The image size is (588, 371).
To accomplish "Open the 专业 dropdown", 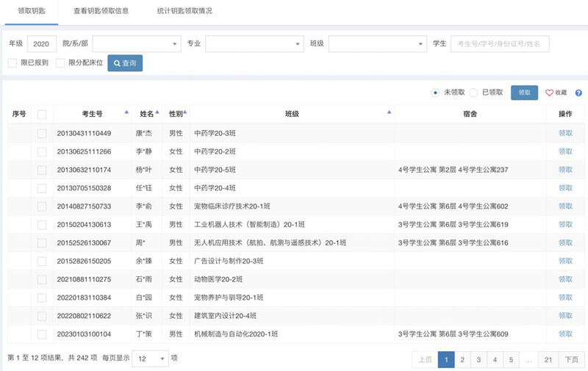I will click(x=254, y=44).
